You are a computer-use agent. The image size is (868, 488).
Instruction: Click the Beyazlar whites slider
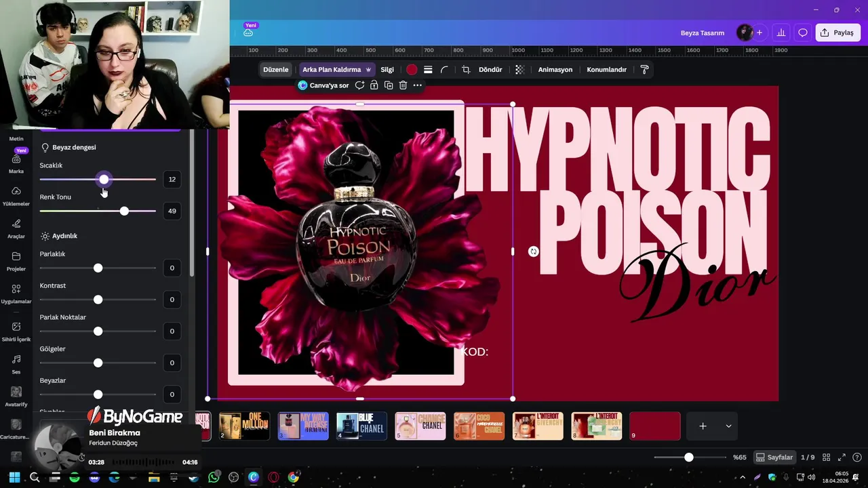point(98,394)
